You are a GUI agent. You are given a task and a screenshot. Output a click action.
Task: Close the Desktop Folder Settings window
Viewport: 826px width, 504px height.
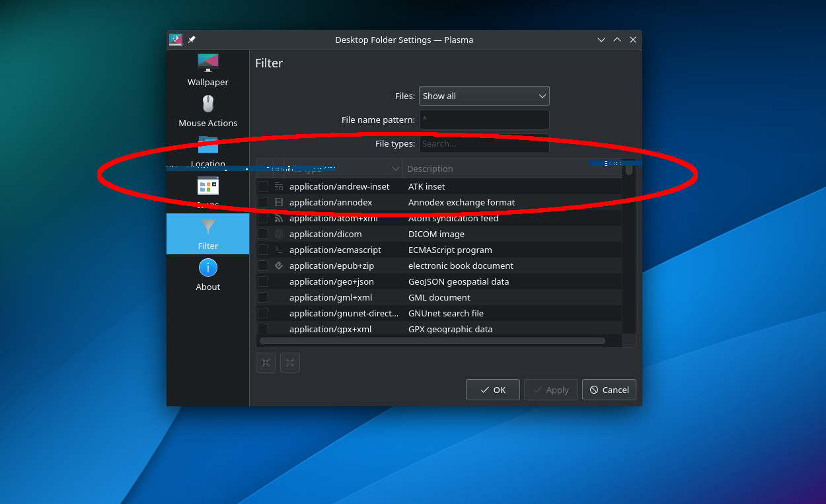pyautogui.click(x=633, y=40)
